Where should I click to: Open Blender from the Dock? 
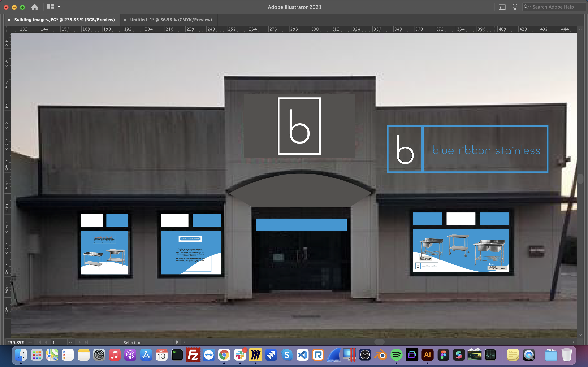(381, 355)
